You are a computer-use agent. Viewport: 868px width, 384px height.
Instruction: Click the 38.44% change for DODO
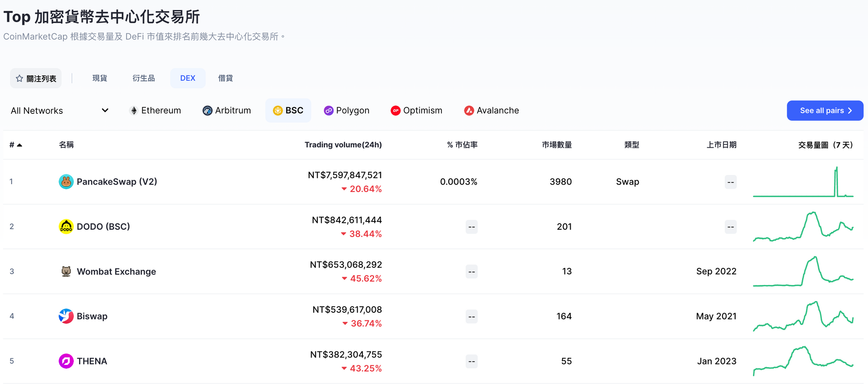[362, 234]
